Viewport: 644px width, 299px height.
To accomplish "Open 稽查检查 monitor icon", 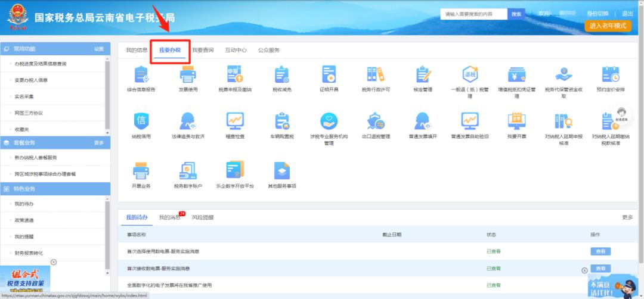I will click(235, 121).
